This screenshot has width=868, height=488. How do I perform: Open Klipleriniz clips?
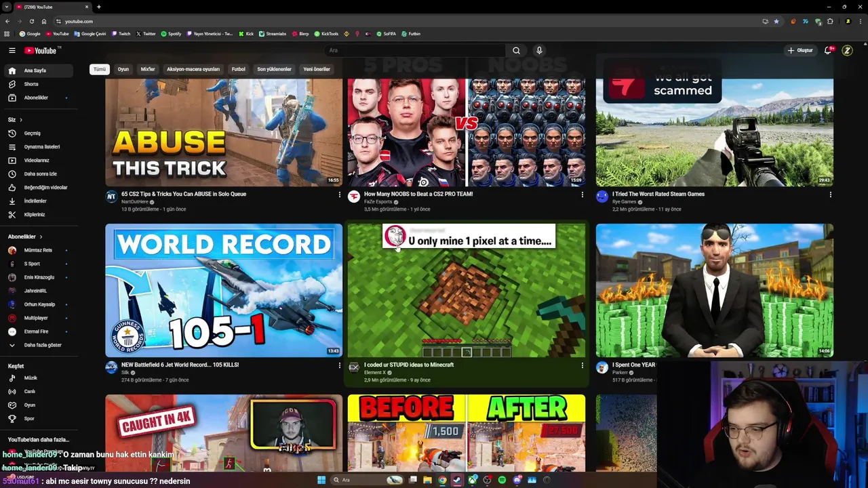pos(39,214)
